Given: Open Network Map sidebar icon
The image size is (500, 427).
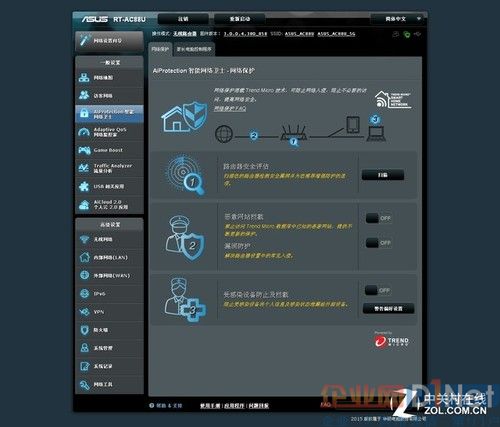Looking at the screenshot, I should (x=84, y=78).
